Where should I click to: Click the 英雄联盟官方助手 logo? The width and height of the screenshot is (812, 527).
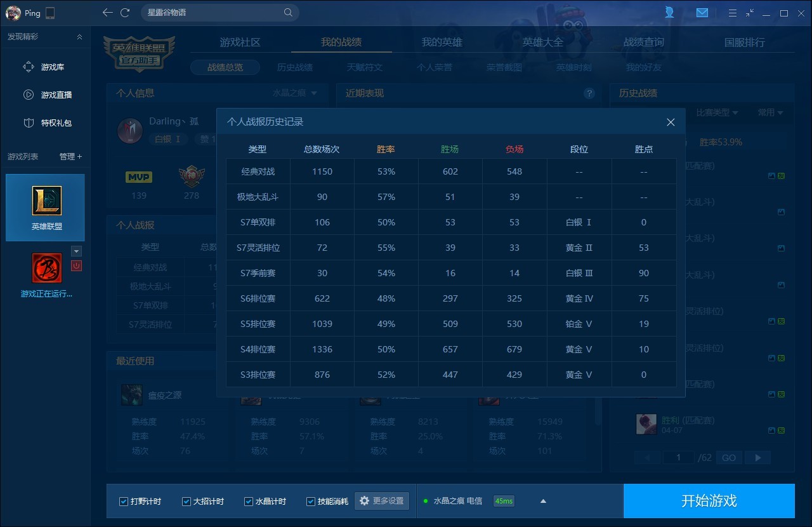[x=139, y=53]
